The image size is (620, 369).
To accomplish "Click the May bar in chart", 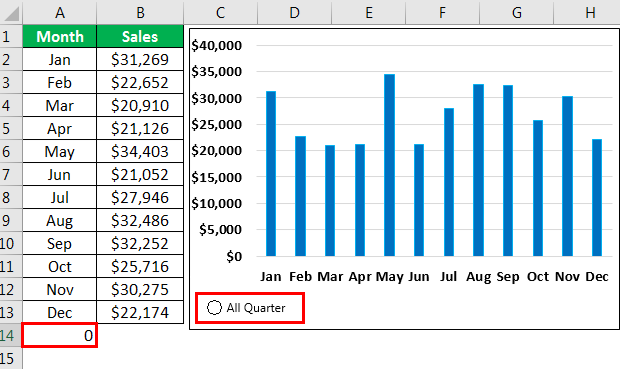I will coord(389,165).
